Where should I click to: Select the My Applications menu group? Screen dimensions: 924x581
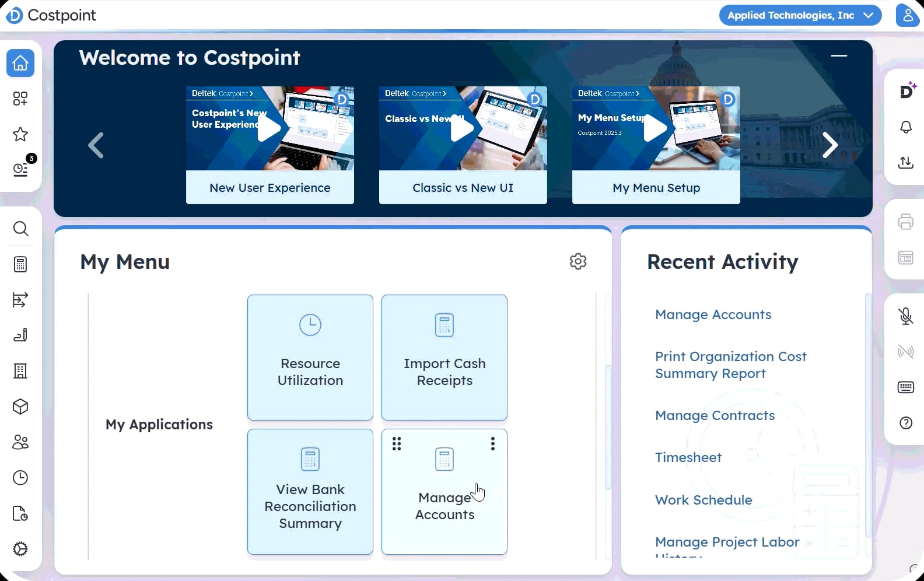point(159,424)
